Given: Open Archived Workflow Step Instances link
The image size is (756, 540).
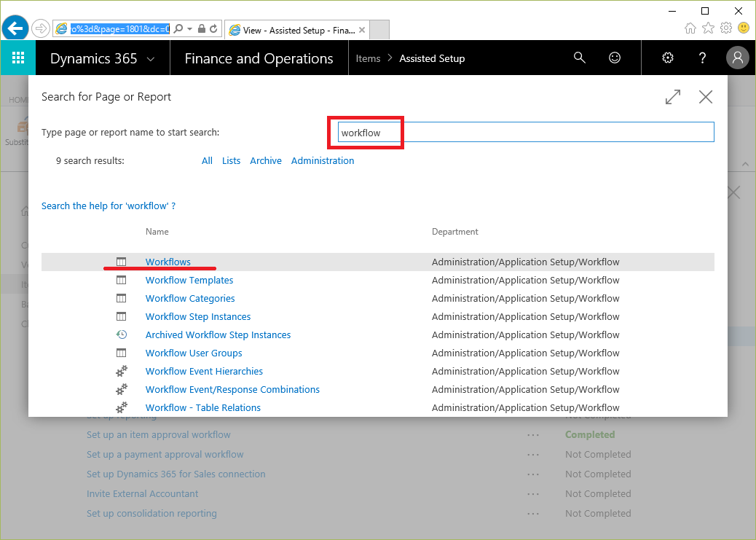Looking at the screenshot, I should [218, 335].
